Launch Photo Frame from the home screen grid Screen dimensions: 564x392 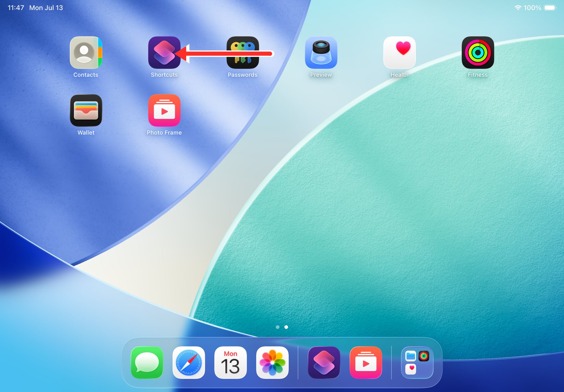[164, 110]
